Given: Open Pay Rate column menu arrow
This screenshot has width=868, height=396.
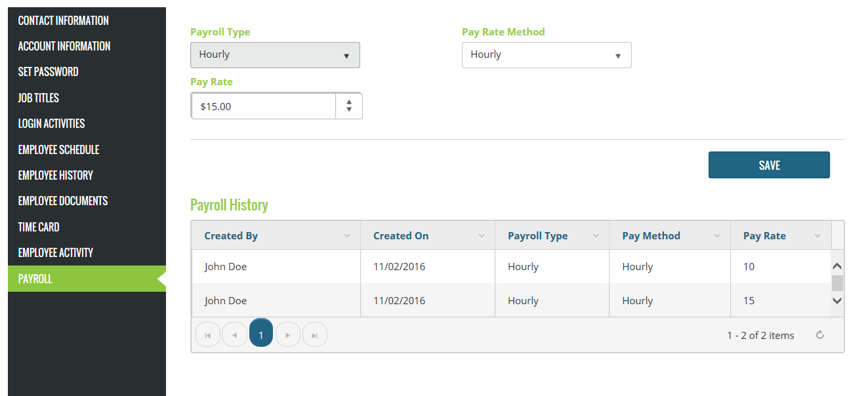Looking at the screenshot, I should [x=817, y=236].
